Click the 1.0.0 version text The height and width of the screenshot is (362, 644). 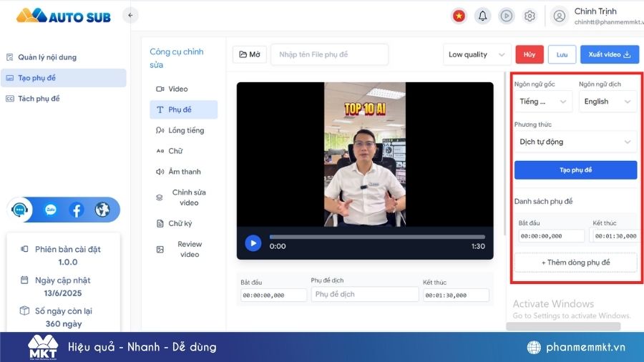[68, 262]
